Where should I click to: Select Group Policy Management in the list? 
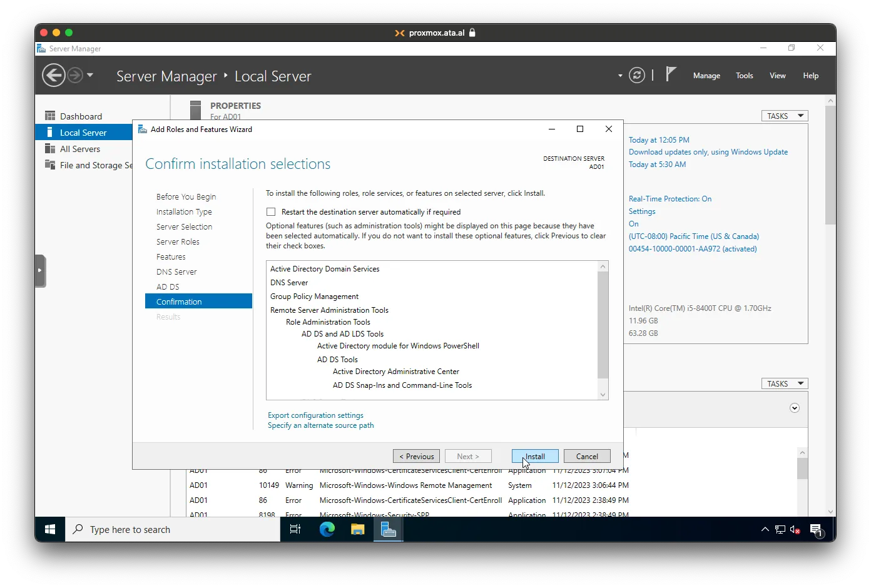(314, 297)
